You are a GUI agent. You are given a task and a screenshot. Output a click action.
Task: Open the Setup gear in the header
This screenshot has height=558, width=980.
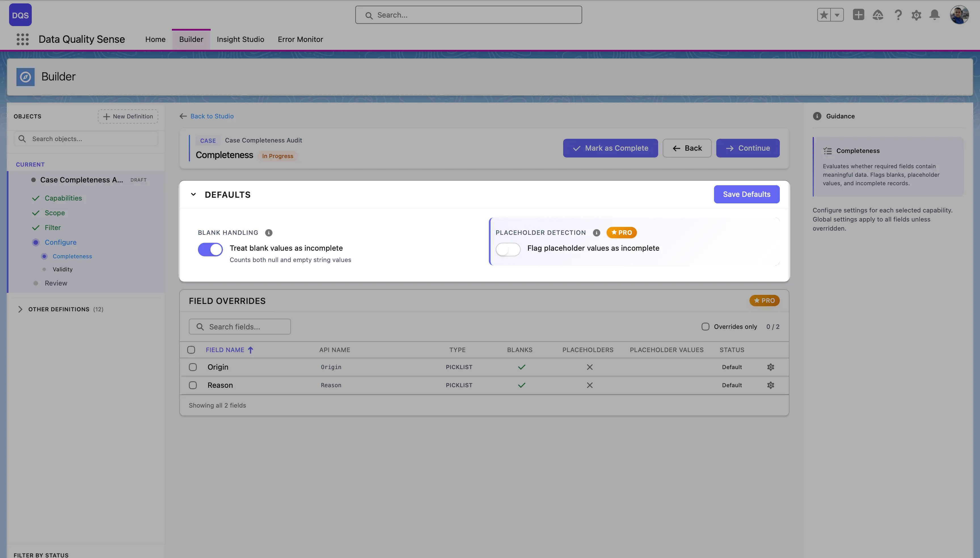916,14
